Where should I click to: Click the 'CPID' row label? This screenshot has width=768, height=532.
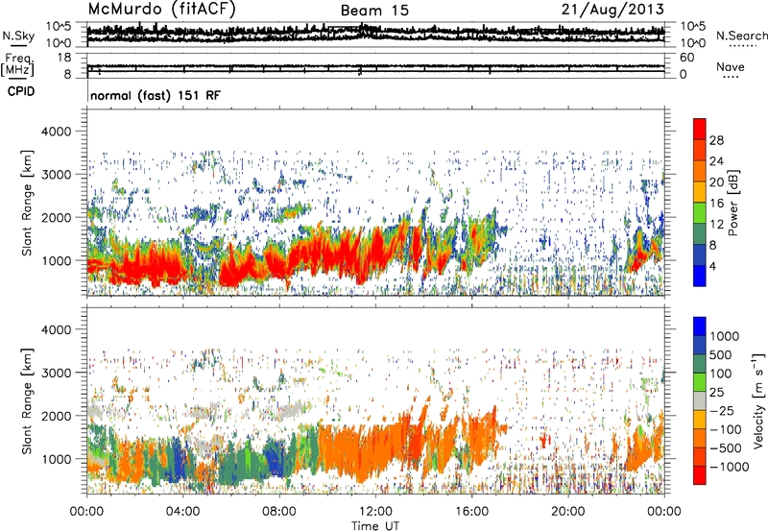(21, 91)
